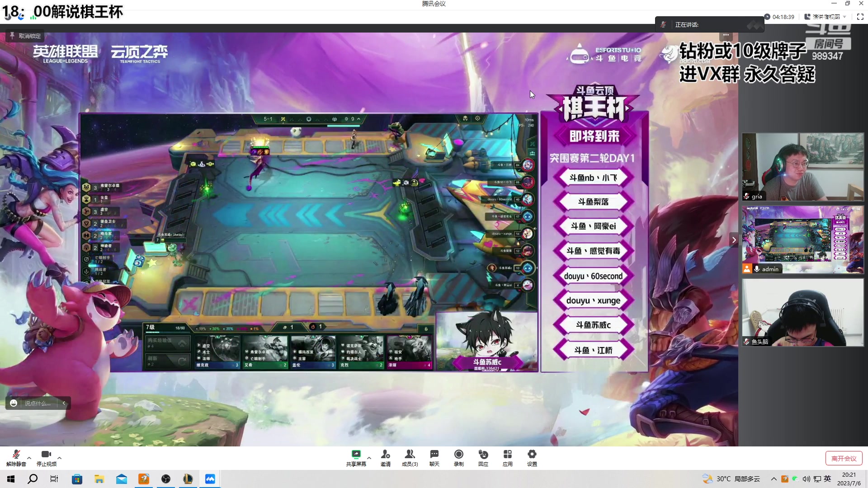Start recording with 录制 button
The width and height of the screenshot is (868, 488).
pyautogui.click(x=459, y=458)
